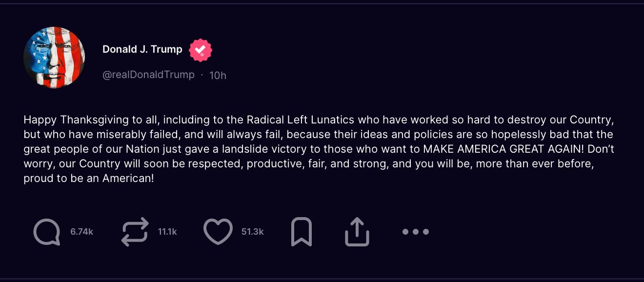
Task: Repost using the looping arrows icon
Action: pyautogui.click(x=135, y=232)
